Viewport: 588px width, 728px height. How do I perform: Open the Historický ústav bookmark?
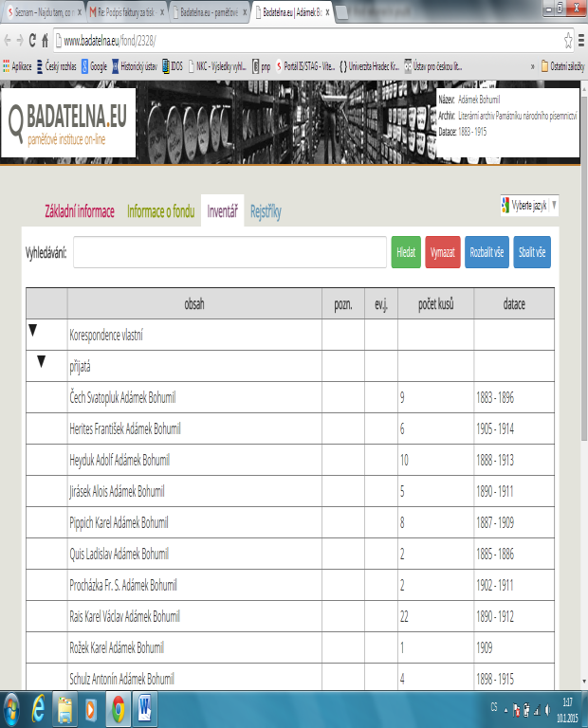(135, 66)
